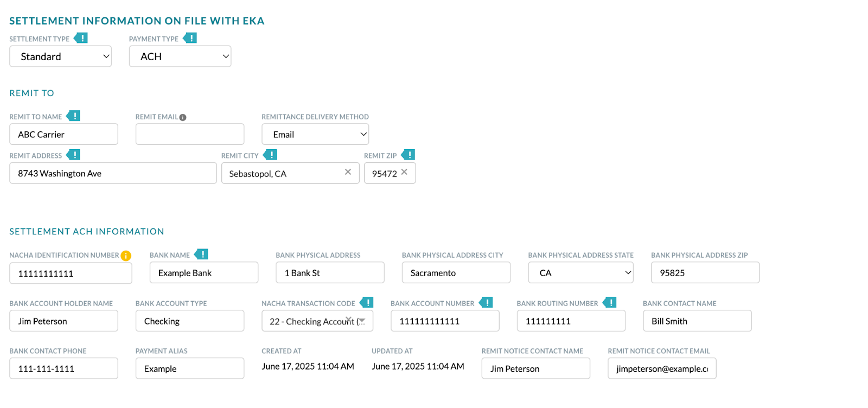Click the Bank Contact Phone field
This screenshot has height=408, width=868.
pyautogui.click(x=63, y=368)
